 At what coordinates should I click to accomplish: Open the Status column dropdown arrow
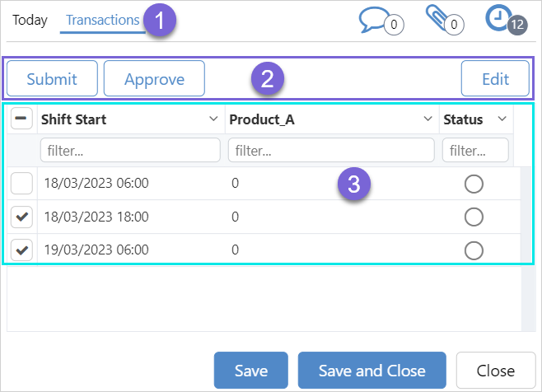coord(502,120)
